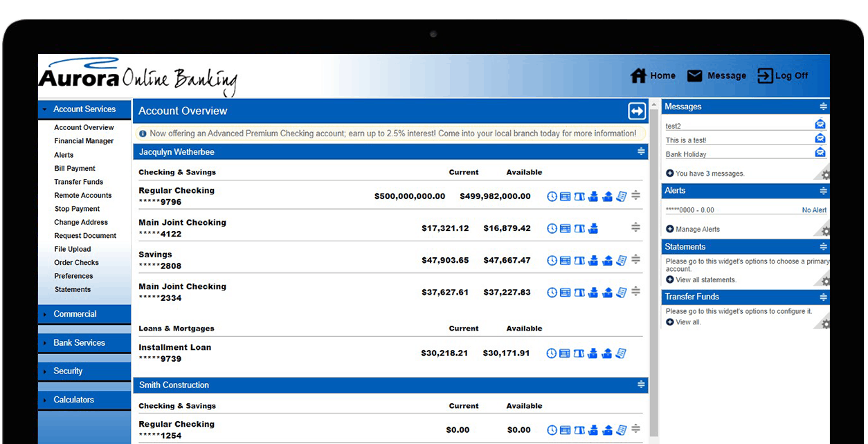Click the clock icon for Regular Checking 9796
The height and width of the screenshot is (444, 868).
552,196
